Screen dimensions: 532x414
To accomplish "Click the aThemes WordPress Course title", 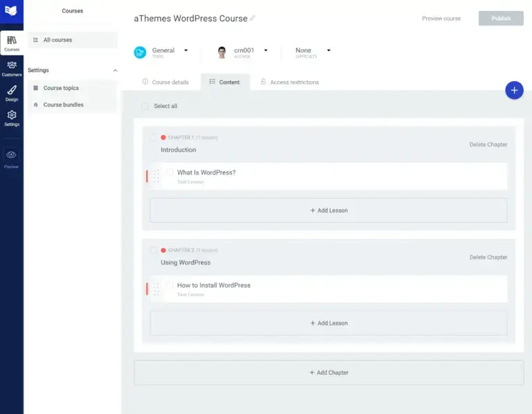I will pyautogui.click(x=190, y=18).
